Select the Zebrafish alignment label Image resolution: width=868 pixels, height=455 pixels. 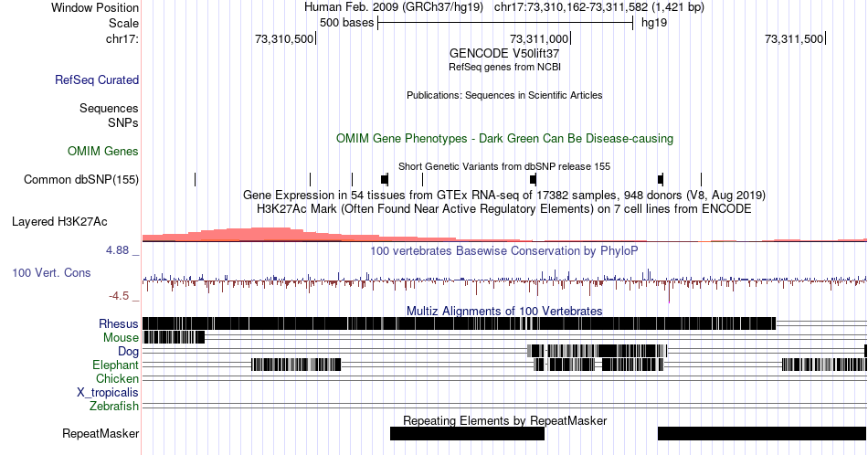coord(114,406)
